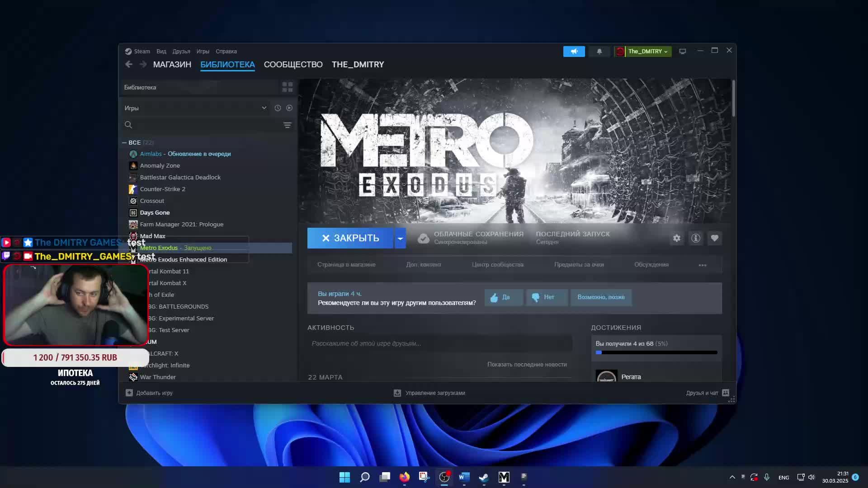The image size is (868, 488).
Task: Open the recent games clock icon
Action: 278,108
